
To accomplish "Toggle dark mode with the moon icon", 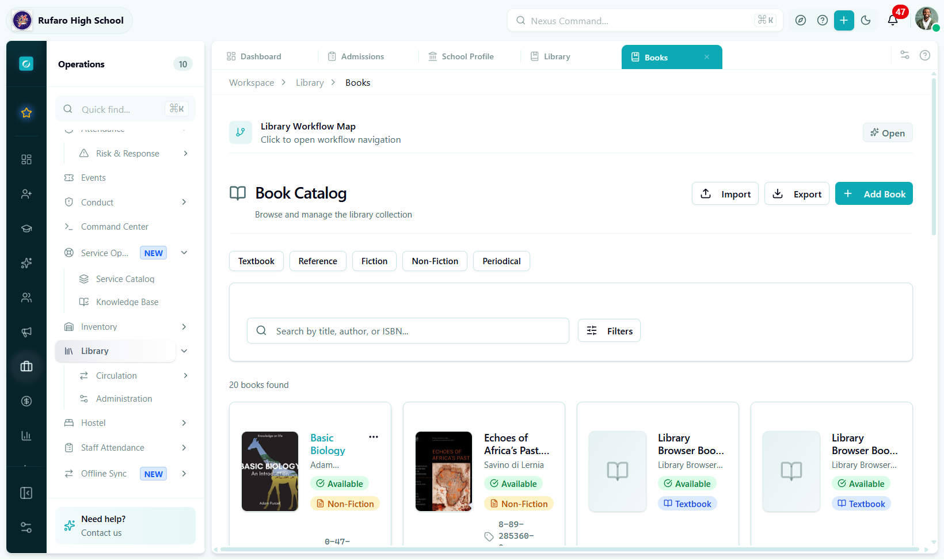I will [866, 21].
